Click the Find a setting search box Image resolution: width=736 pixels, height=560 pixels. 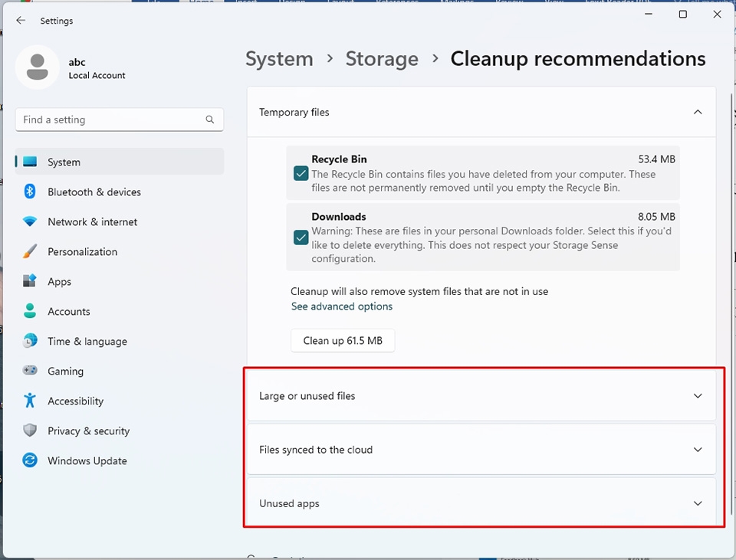pyautogui.click(x=120, y=120)
